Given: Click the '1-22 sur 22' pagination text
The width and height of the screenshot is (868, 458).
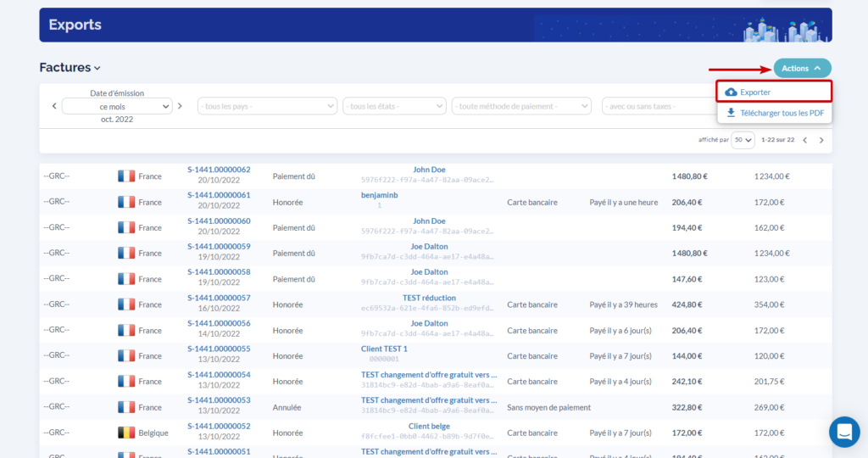Looking at the screenshot, I should (x=778, y=140).
